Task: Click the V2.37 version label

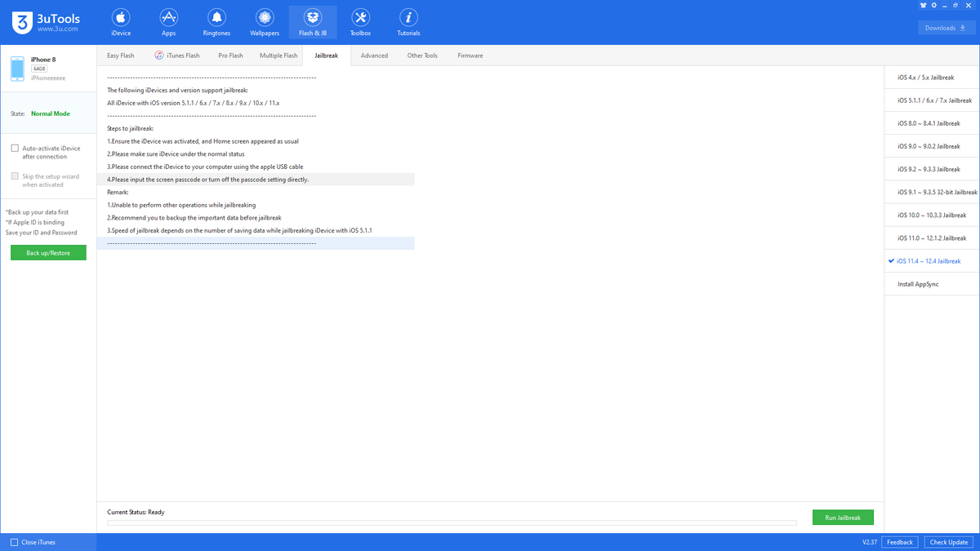Action: pos(869,542)
